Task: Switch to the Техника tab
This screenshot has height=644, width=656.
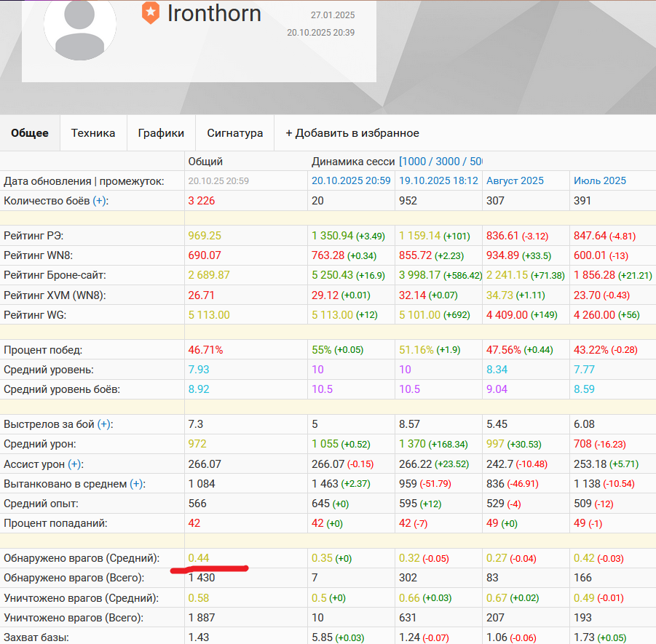Action: [93, 133]
